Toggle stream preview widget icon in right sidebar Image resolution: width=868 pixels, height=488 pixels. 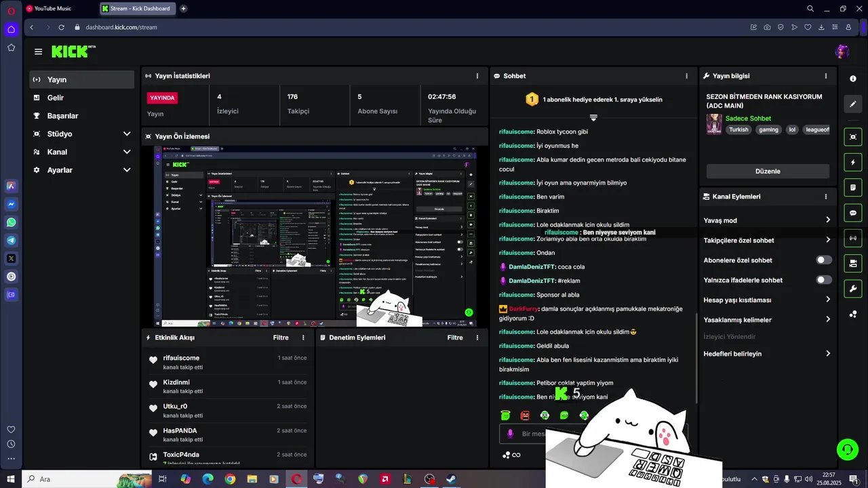click(x=853, y=137)
